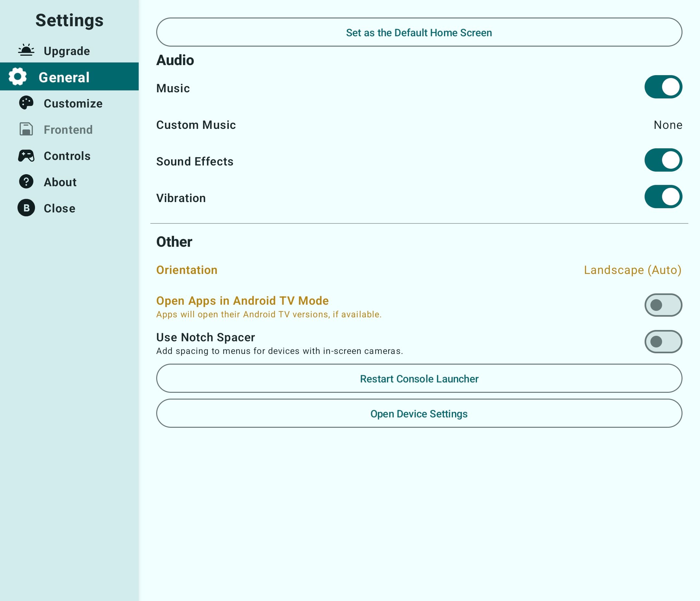This screenshot has height=601, width=700.
Task: Click the About question mark icon
Action: (26, 182)
